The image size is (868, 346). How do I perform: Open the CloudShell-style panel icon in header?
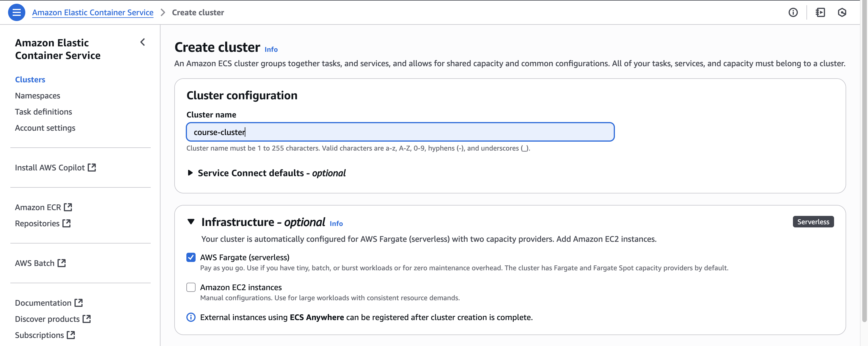pyautogui.click(x=820, y=12)
